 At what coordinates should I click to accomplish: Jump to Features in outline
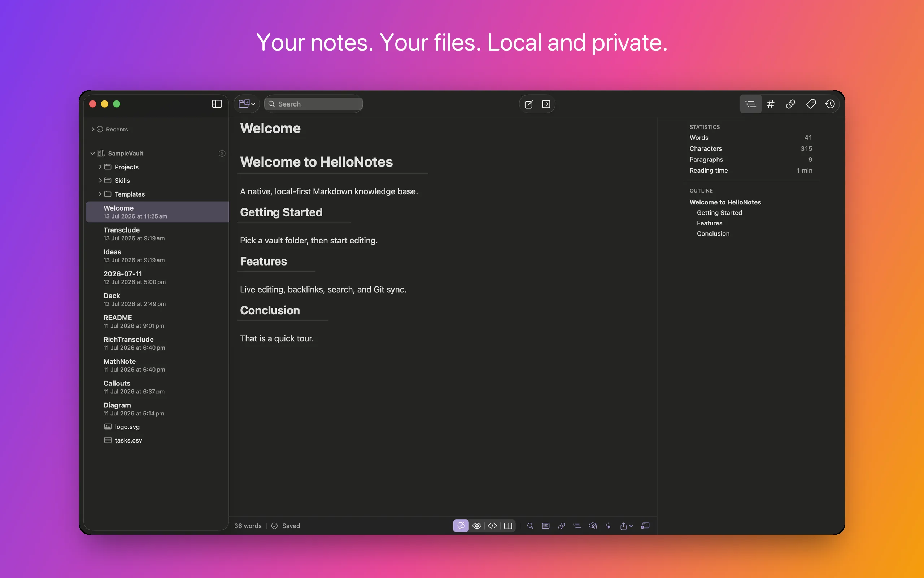[x=709, y=223]
